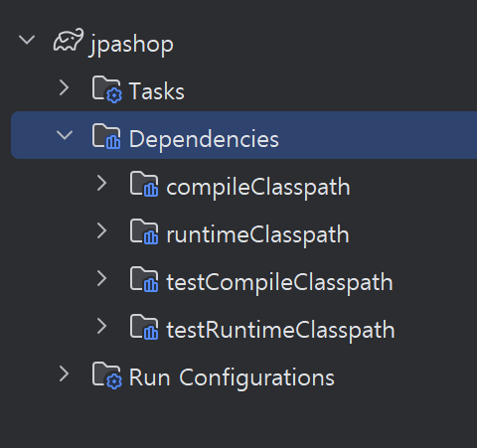Collapse the Dependencies node chevron
Image resolution: width=477 pixels, height=448 pixels.
[x=65, y=135]
